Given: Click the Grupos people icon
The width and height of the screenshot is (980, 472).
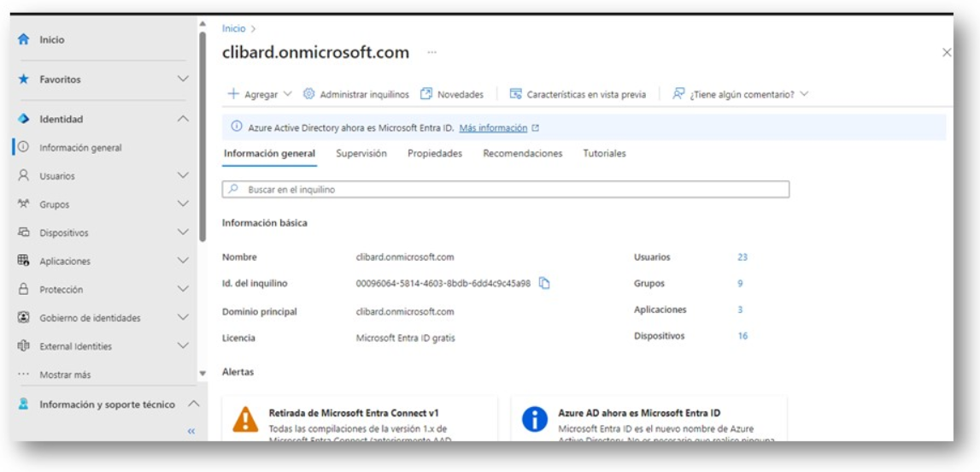Looking at the screenshot, I should coord(24,204).
